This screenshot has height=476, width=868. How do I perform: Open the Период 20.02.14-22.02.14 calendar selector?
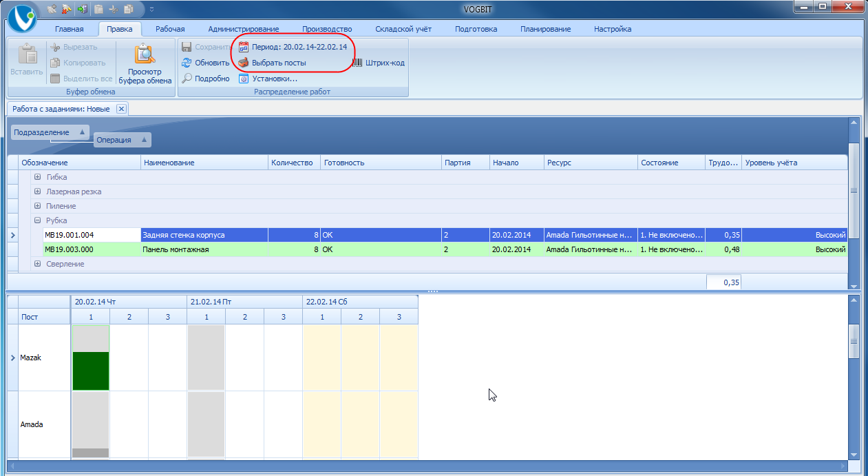tap(292, 47)
